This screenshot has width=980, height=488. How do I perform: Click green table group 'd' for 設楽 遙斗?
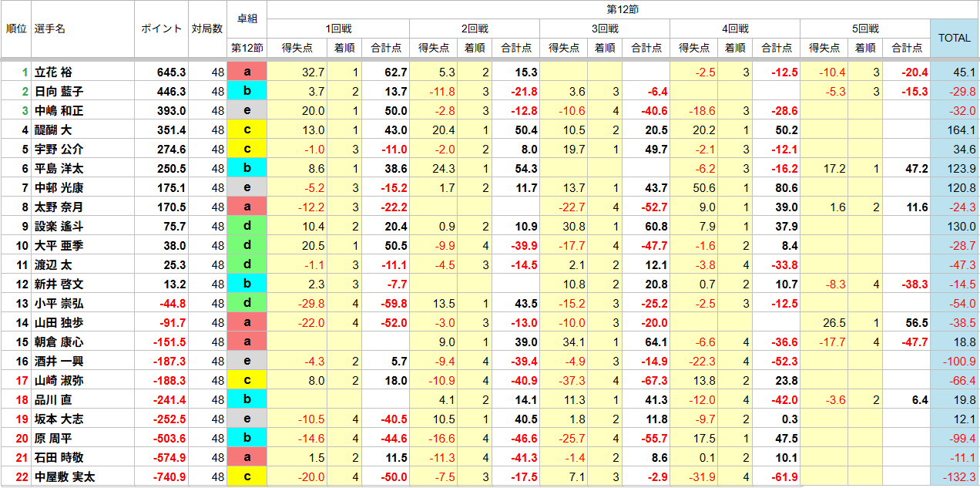[x=247, y=227]
